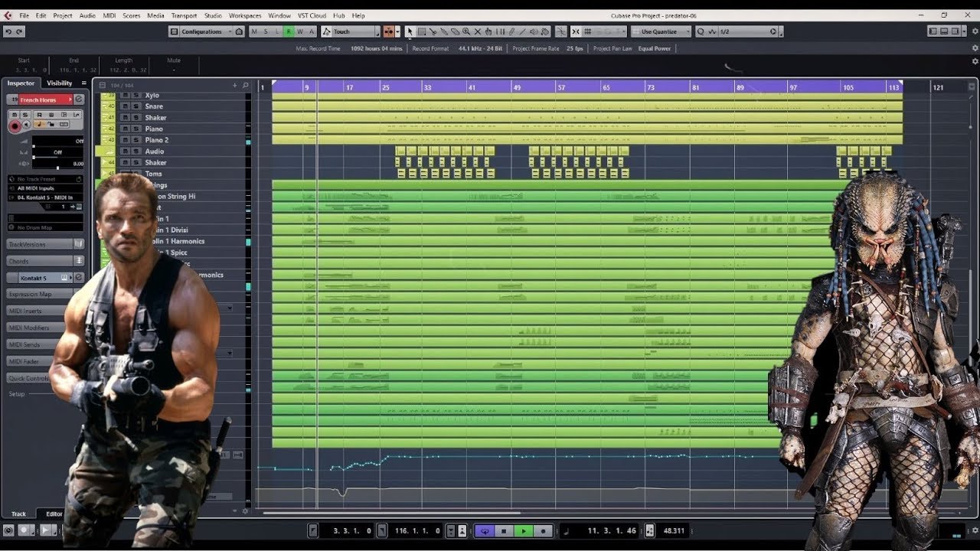The image size is (980, 551).
Task: Select the Mute X tool
Action: pos(478,31)
